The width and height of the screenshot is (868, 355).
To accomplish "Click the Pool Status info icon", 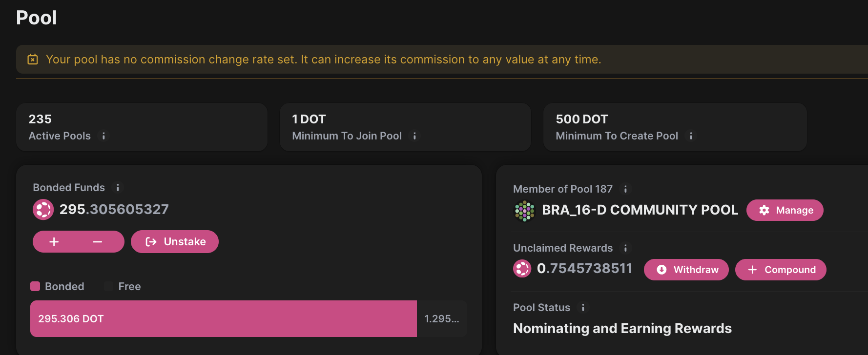I will (583, 308).
